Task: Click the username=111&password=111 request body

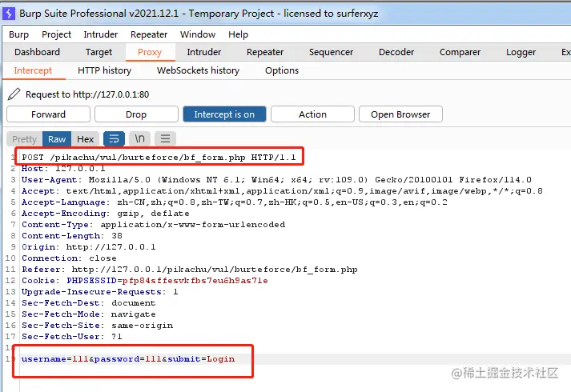Action: (128, 359)
